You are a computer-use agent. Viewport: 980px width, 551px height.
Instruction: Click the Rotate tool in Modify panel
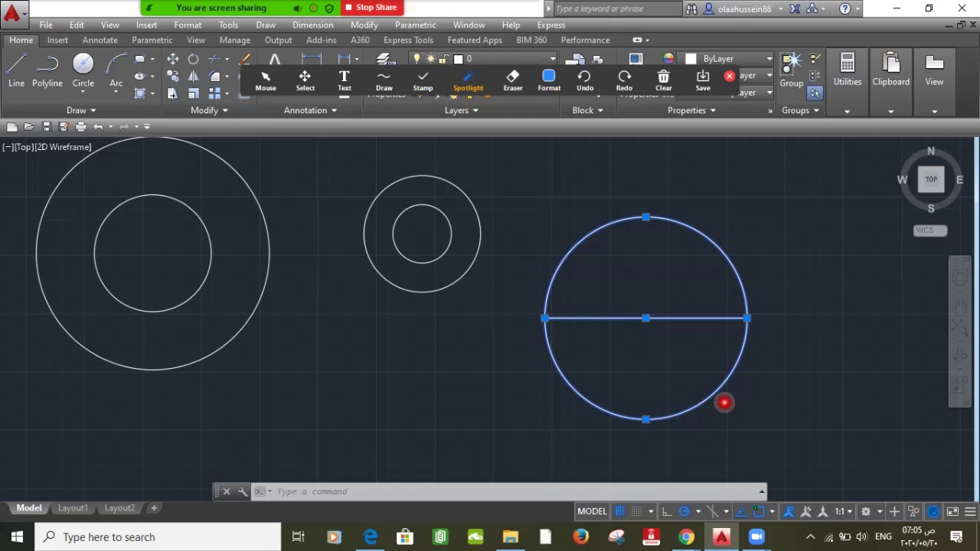[193, 59]
